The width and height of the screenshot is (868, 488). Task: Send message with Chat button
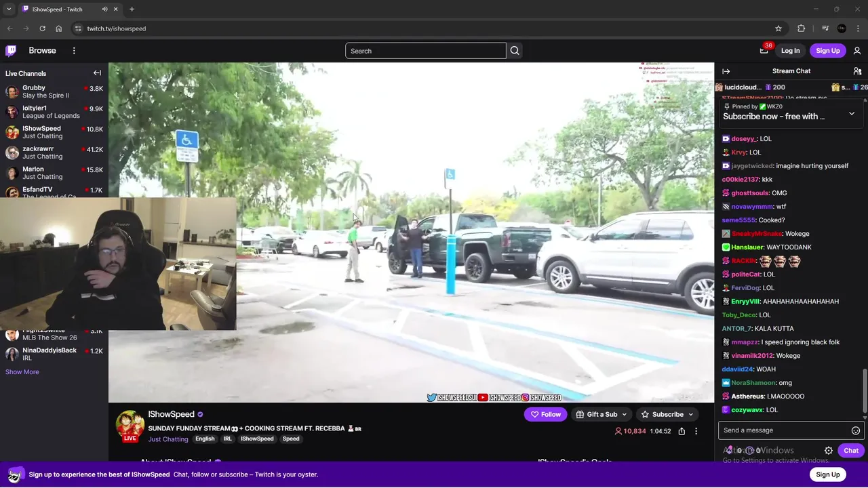[x=850, y=451]
